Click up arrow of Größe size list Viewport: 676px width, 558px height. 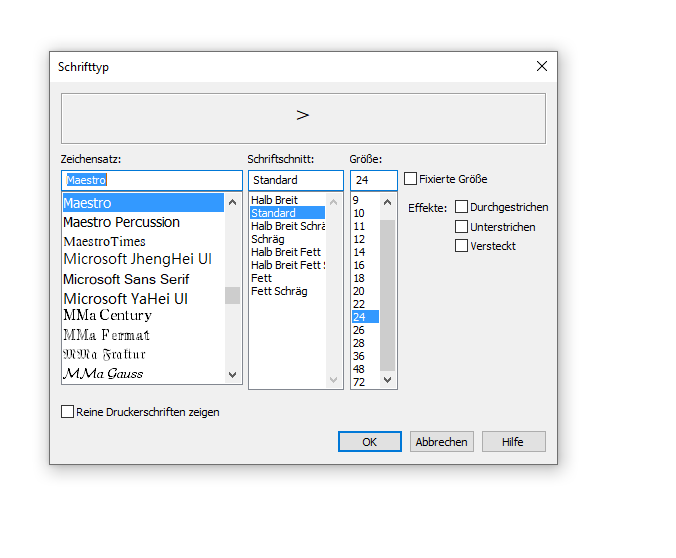[388, 202]
